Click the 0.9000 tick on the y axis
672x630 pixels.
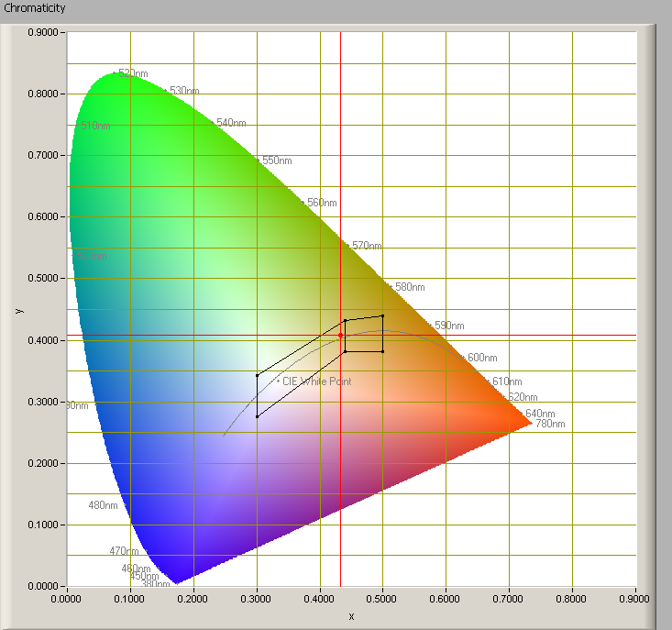[42, 32]
